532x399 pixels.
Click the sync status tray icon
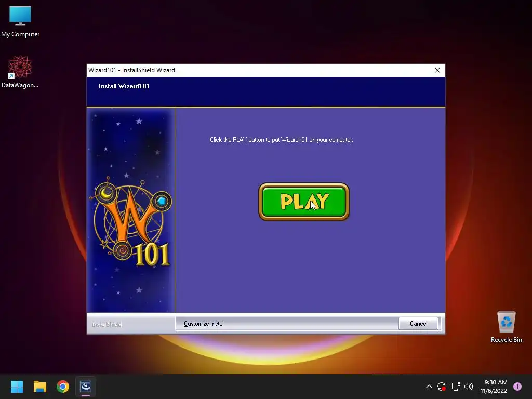442,387
